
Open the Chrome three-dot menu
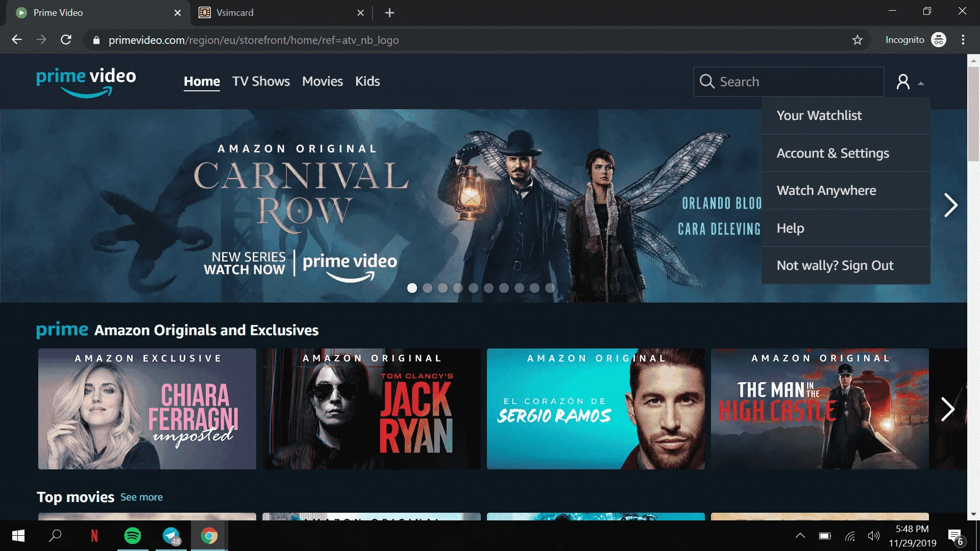pos(963,40)
